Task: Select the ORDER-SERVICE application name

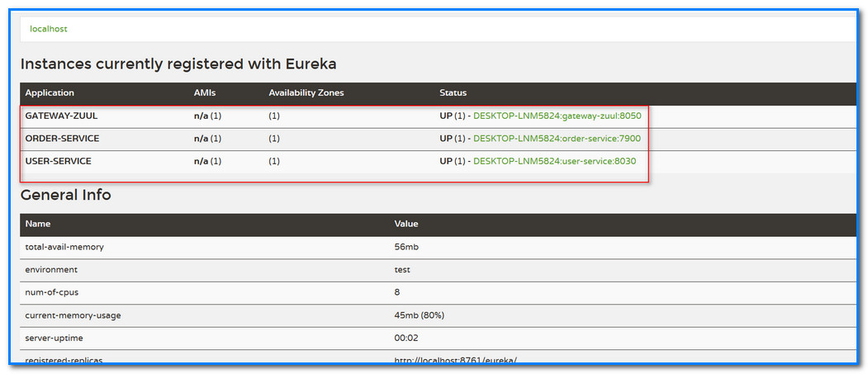Action: point(62,139)
